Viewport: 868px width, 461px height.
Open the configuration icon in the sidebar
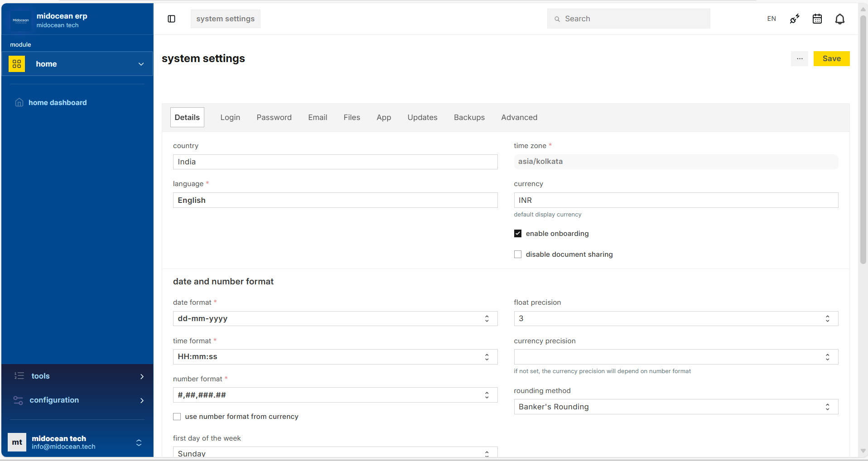coord(18,400)
